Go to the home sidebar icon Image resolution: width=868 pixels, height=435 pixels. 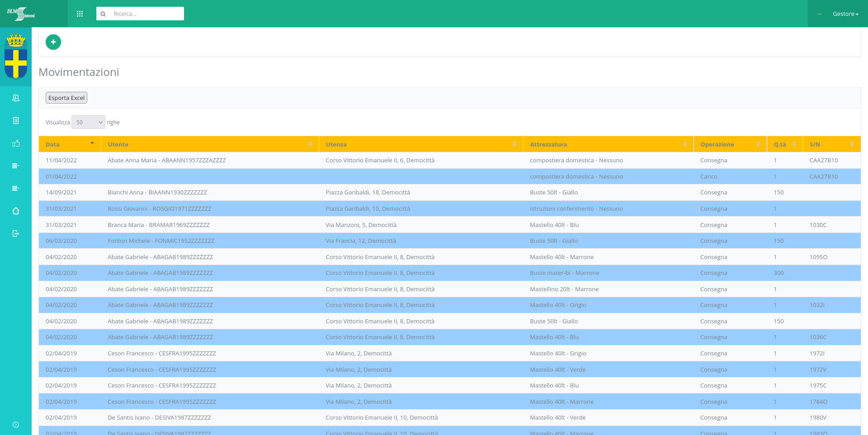click(16, 211)
